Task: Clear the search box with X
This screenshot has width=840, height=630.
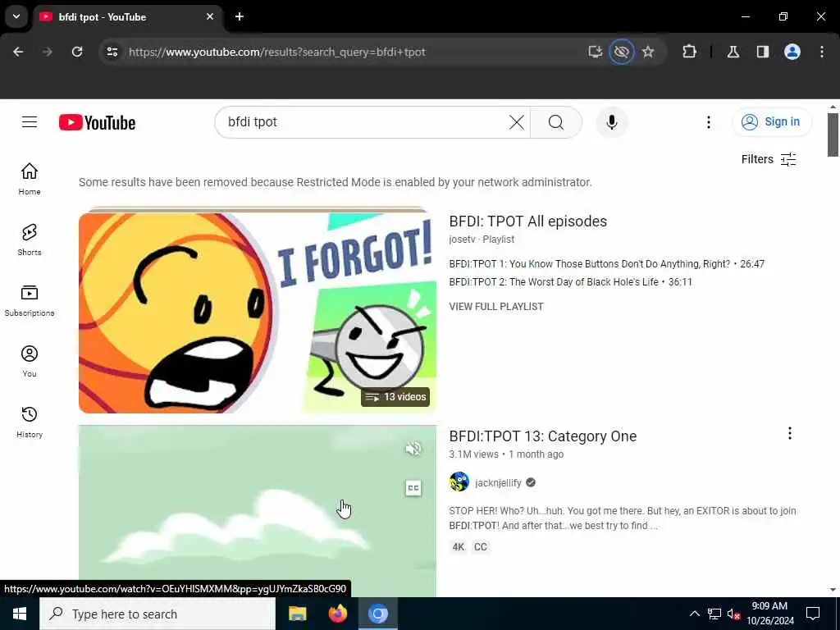Action: pos(517,122)
